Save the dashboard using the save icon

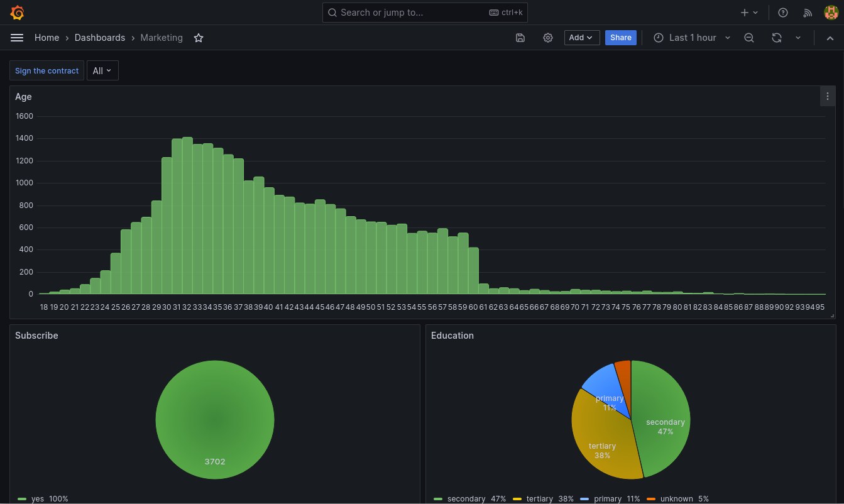click(520, 38)
